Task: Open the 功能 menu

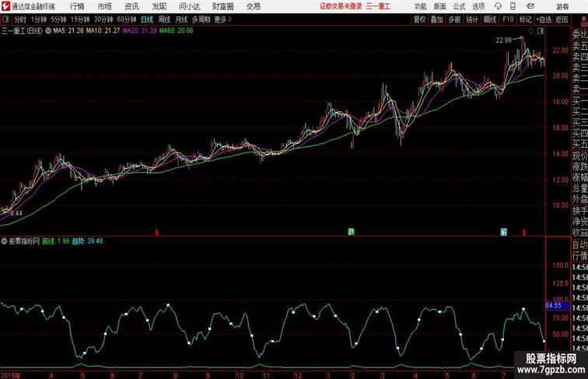Action: click(420, 6)
